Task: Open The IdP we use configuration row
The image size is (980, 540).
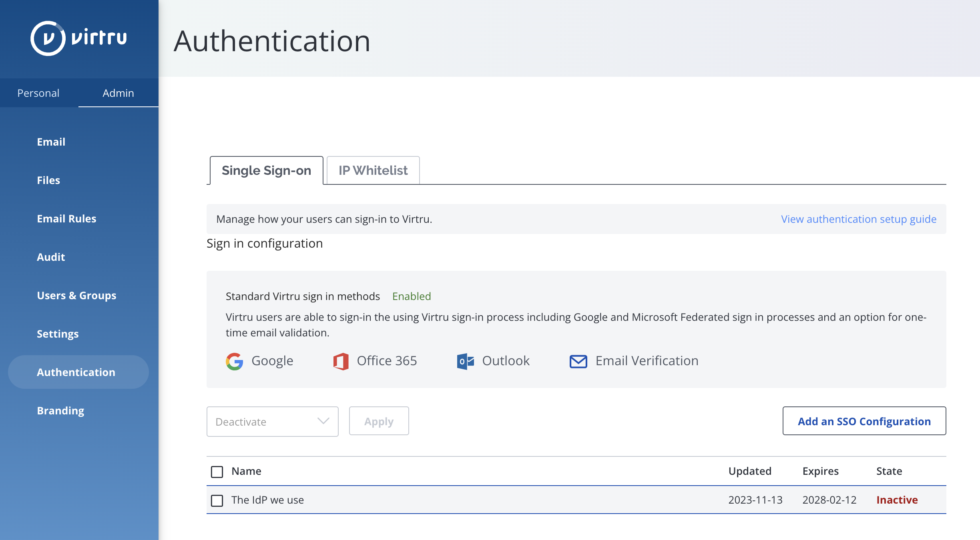Action: (x=576, y=500)
